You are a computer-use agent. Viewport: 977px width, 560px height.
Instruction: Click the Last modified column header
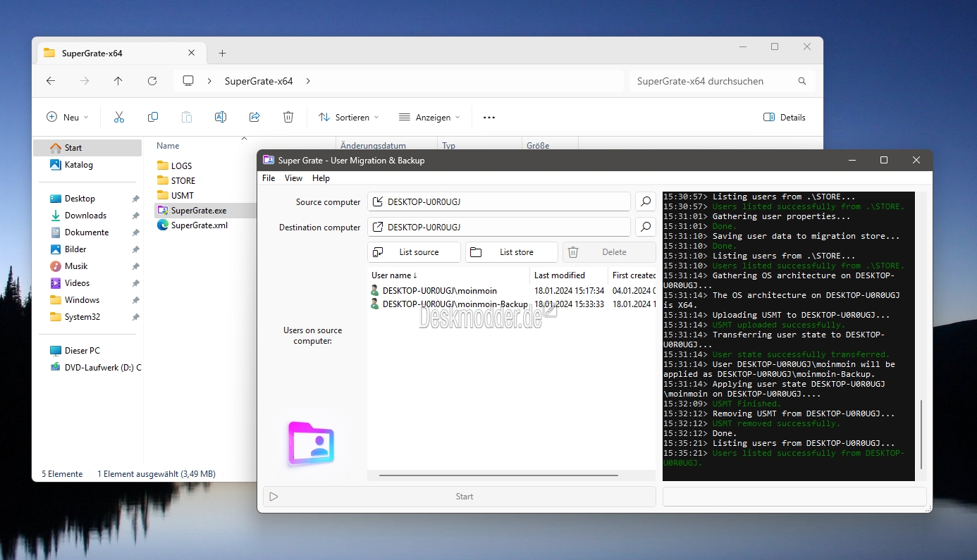569,275
